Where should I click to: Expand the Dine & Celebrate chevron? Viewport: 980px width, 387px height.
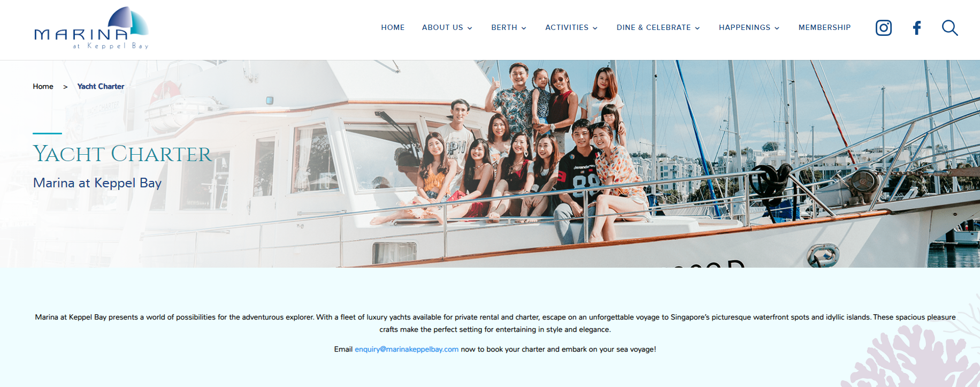[x=698, y=28]
